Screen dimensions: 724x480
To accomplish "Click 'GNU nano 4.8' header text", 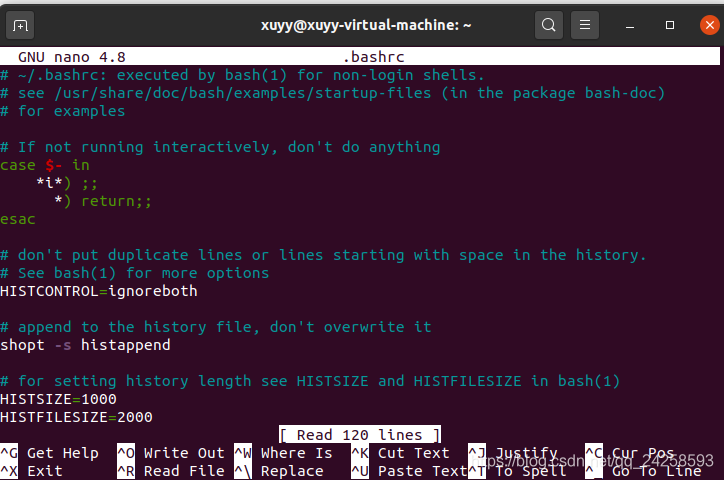I will 72,57.
